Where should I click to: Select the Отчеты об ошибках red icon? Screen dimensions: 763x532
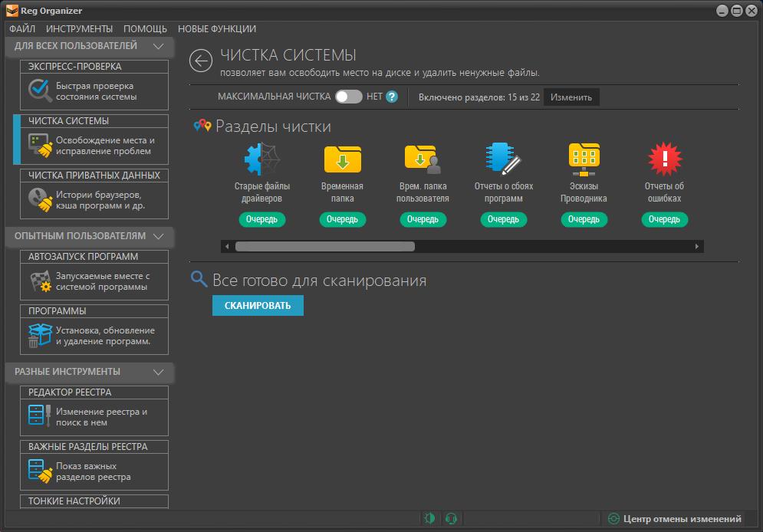[664, 159]
